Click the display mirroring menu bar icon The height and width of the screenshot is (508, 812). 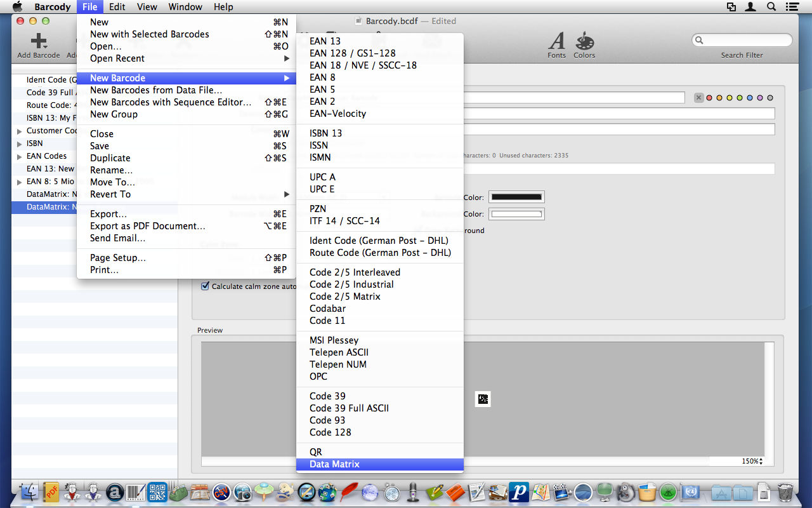click(731, 7)
